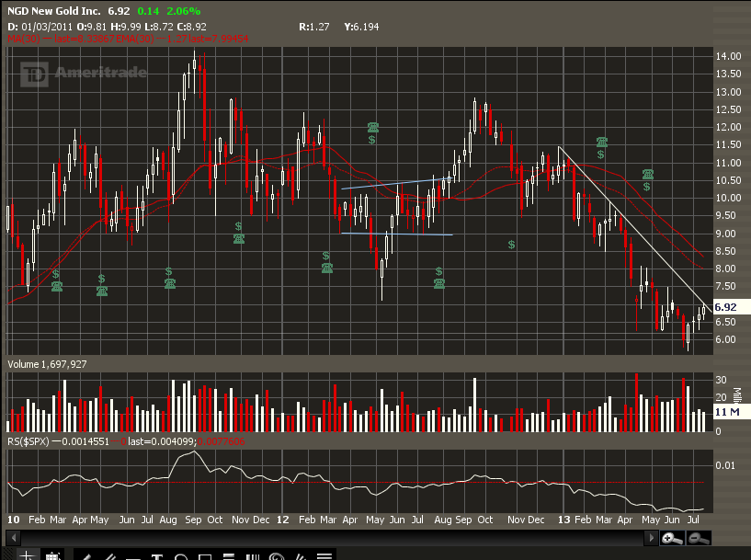Screen dimensions: 751x560
Task: Select the ellipse drawing tool
Action: pos(182,555)
